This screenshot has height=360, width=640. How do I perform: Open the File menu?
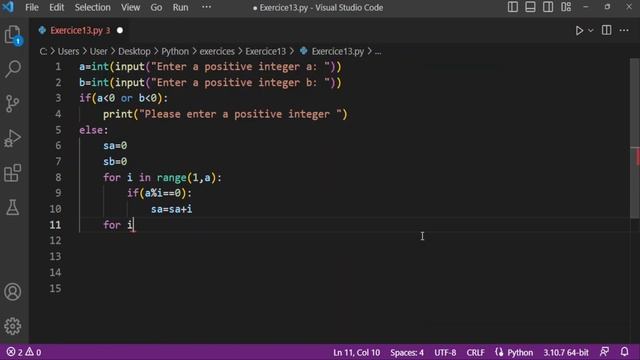[x=31, y=7]
